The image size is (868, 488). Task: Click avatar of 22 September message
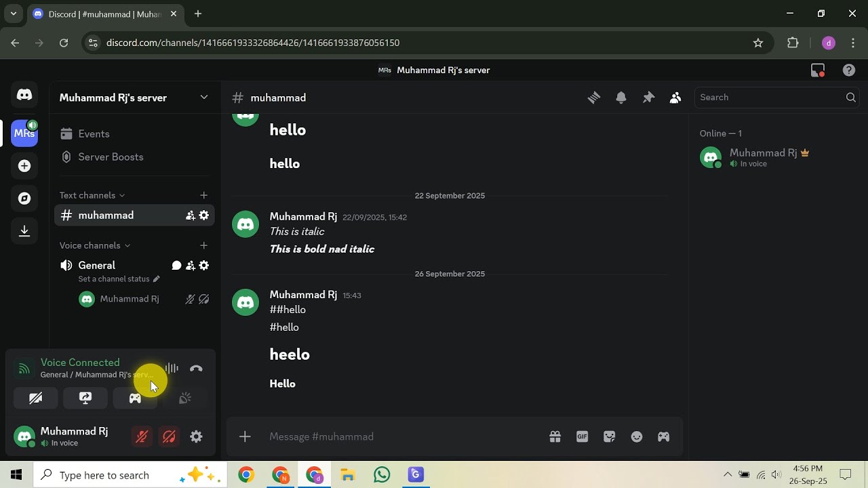tap(245, 224)
